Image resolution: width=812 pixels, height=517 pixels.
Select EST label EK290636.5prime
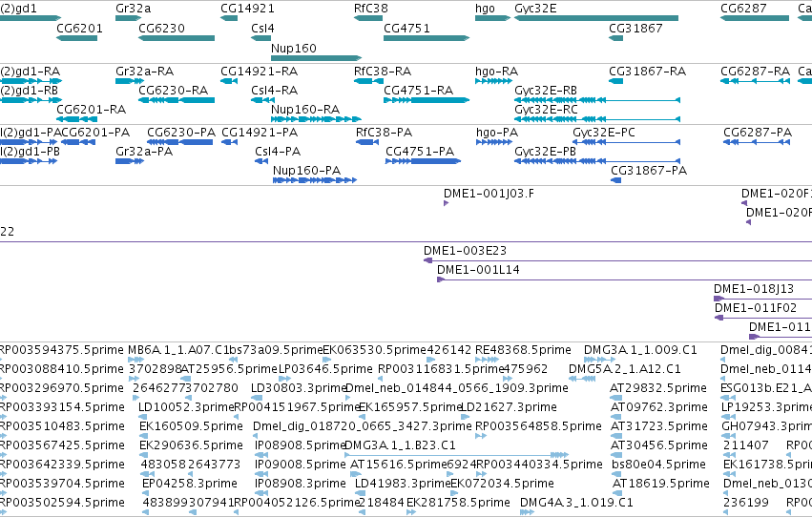click(x=191, y=445)
